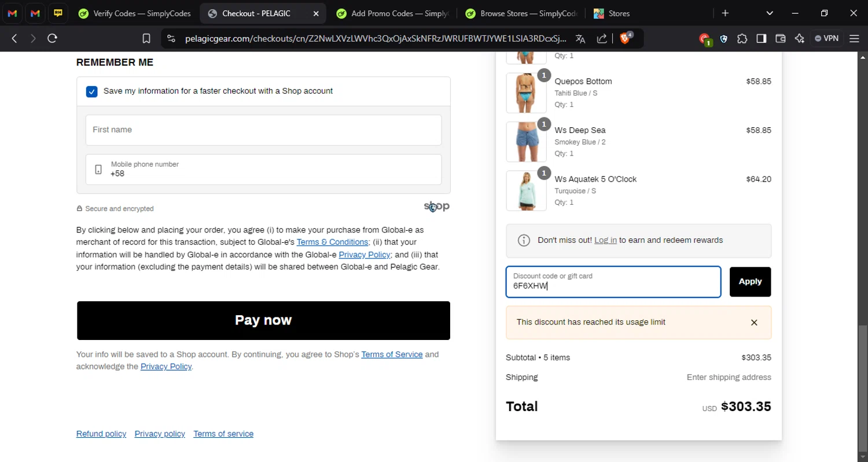Close the Checkout - PELAGIC tab
The width and height of the screenshot is (868, 462).
[x=315, y=13]
